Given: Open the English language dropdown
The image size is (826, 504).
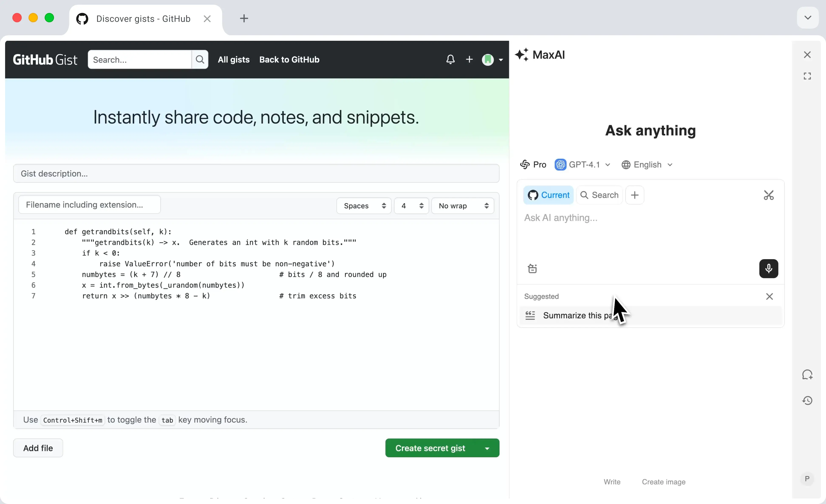Looking at the screenshot, I should point(647,165).
